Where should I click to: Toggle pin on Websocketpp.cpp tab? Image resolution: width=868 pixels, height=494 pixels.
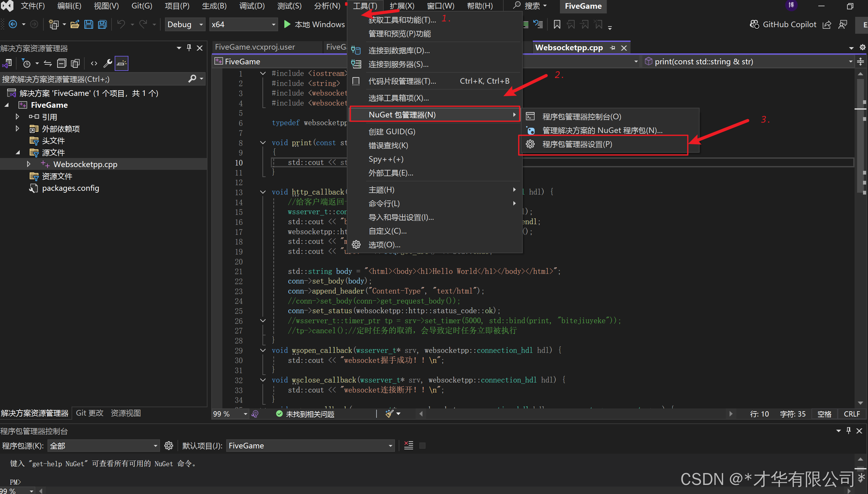pos(612,48)
